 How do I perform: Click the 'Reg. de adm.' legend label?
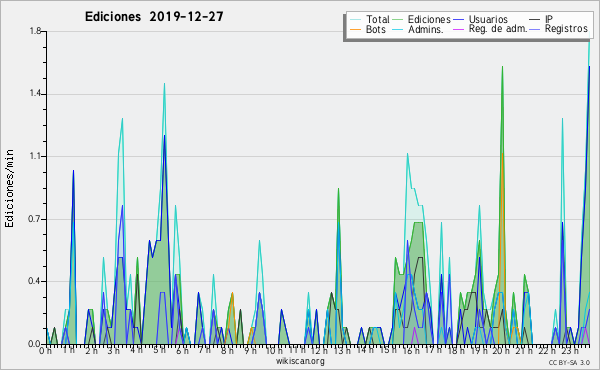(498, 29)
